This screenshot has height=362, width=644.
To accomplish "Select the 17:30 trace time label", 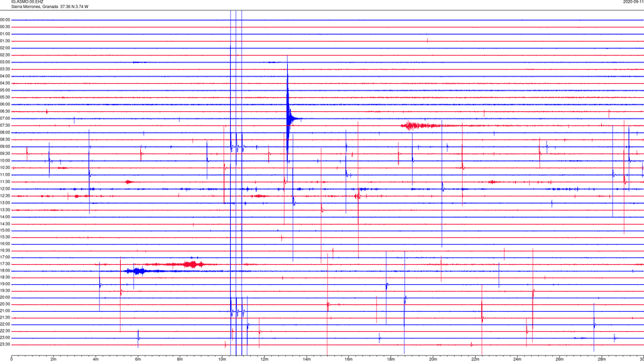I will pos(5,264).
